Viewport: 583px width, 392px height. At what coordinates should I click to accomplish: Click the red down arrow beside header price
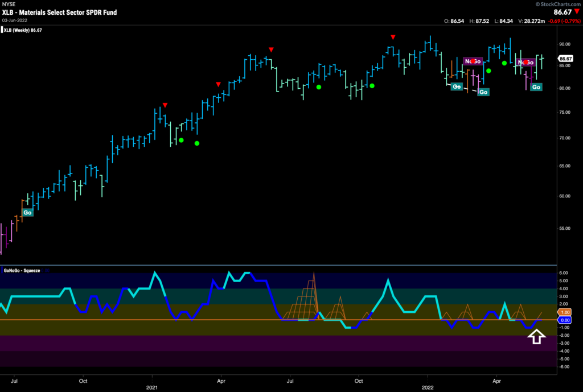coord(577,12)
